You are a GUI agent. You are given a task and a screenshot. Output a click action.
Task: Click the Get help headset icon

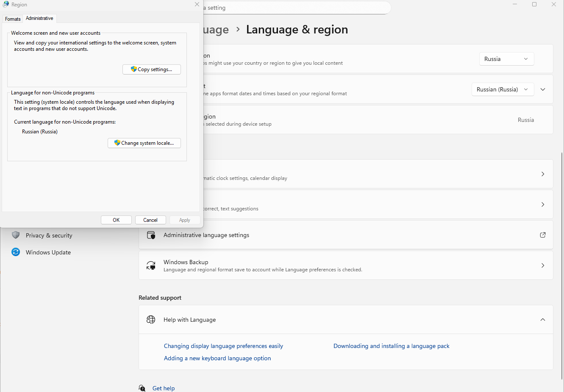142,388
